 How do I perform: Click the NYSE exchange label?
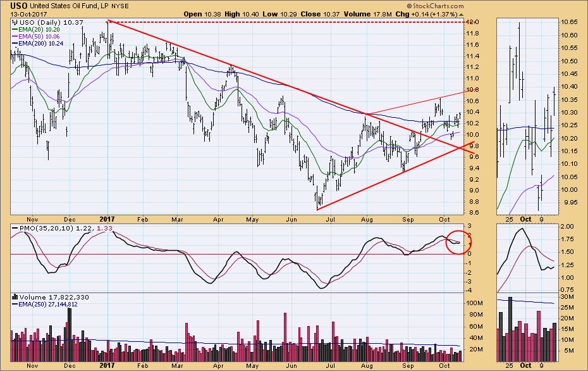[x=121, y=6]
